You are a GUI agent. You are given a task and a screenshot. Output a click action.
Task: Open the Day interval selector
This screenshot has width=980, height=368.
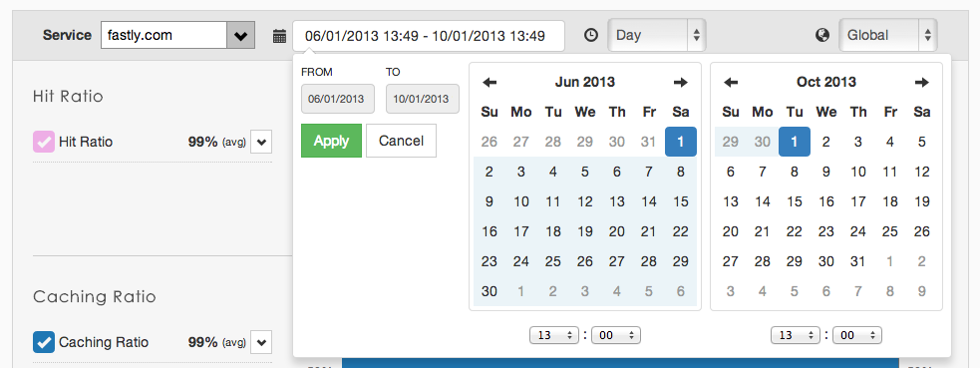pos(657,36)
